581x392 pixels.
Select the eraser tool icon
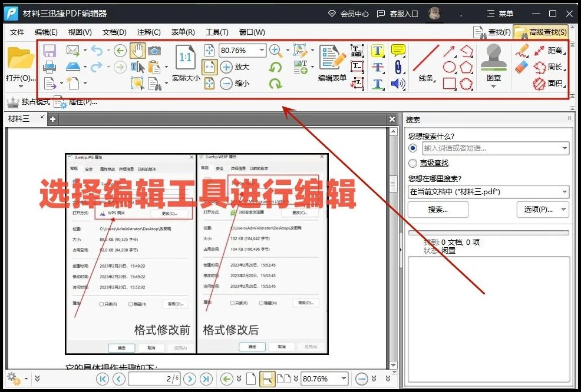click(521, 67)
